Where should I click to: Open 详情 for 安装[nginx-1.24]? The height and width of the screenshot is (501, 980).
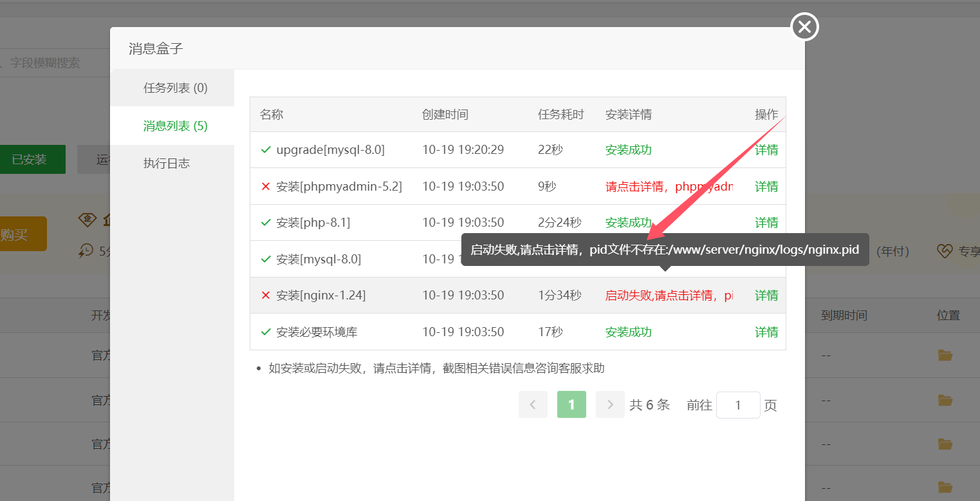(x=766, y=296)
